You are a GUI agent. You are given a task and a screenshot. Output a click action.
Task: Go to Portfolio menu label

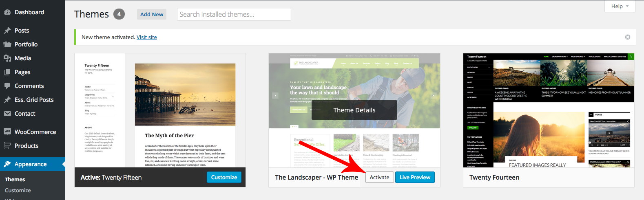(x=26, y=44)
